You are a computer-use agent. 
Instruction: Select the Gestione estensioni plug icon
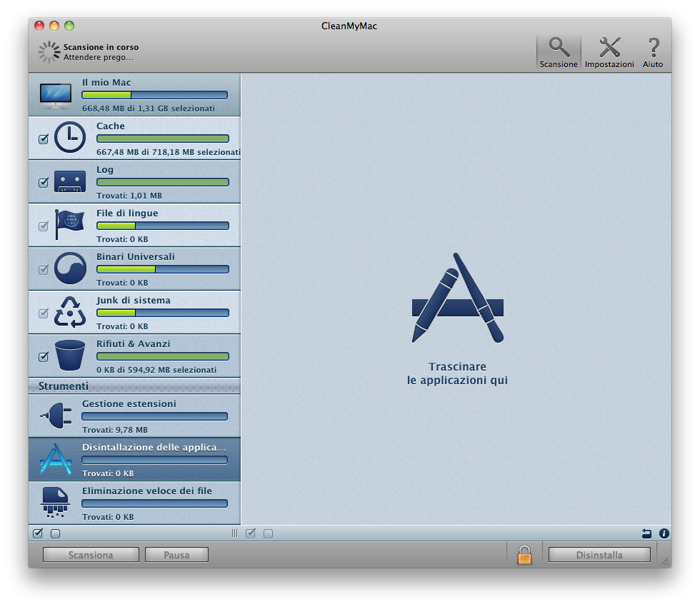[x=55, y=416]
